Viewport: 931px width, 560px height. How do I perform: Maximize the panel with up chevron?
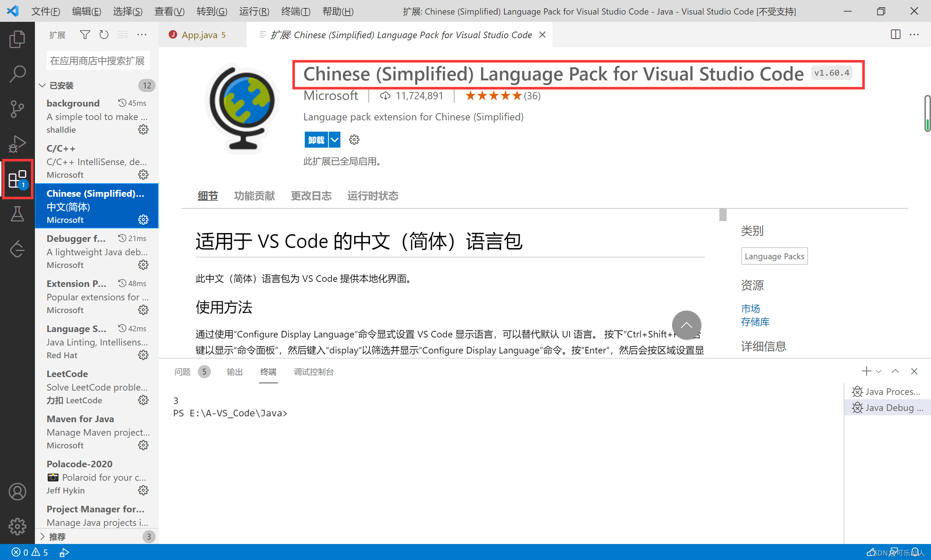(x=895, y=371)
